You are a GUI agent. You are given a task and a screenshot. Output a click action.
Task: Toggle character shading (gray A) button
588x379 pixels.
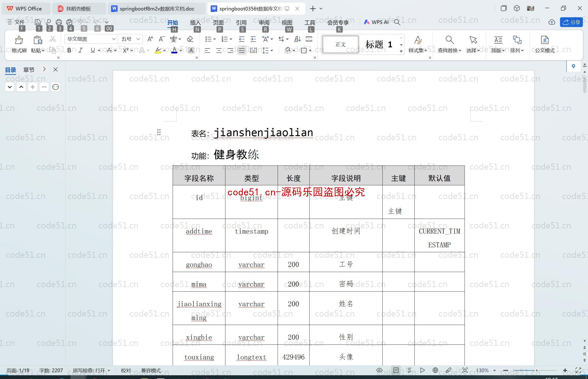click(191, 50)
